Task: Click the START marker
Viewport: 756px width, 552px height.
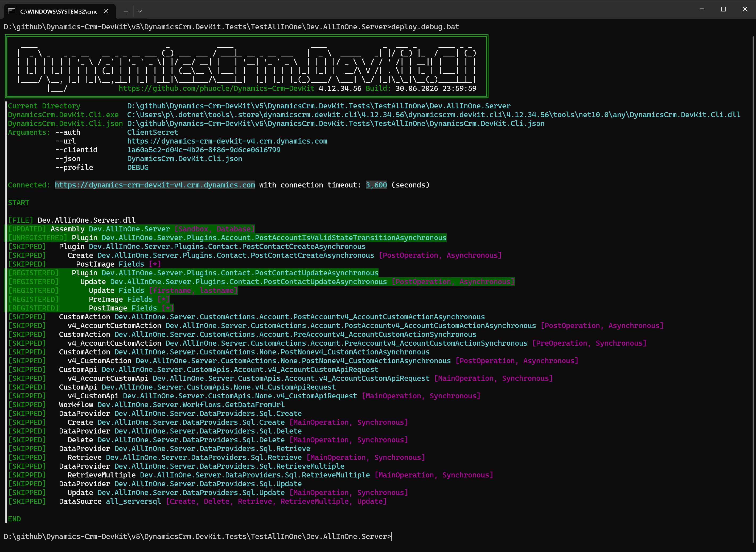Action: tap(19, 202)
